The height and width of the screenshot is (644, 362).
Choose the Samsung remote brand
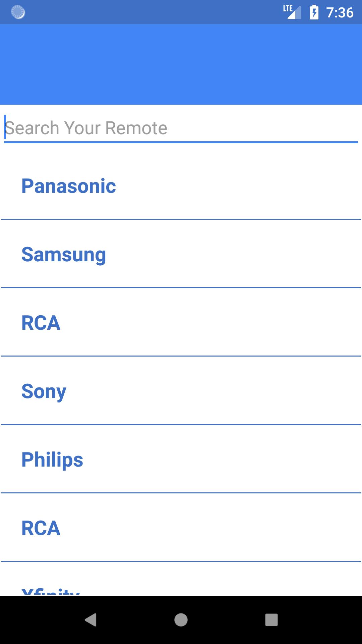[x=64, y=254]
